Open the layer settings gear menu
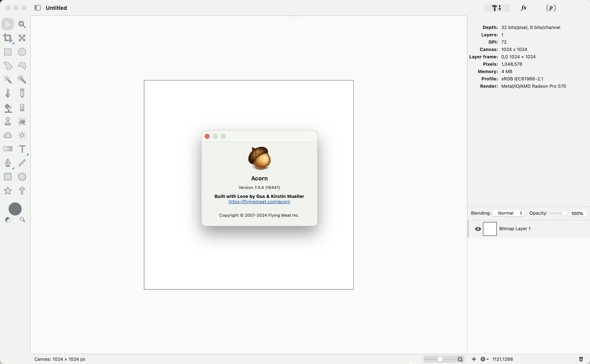This screenshot has height=364, width=590. point(484,359)
